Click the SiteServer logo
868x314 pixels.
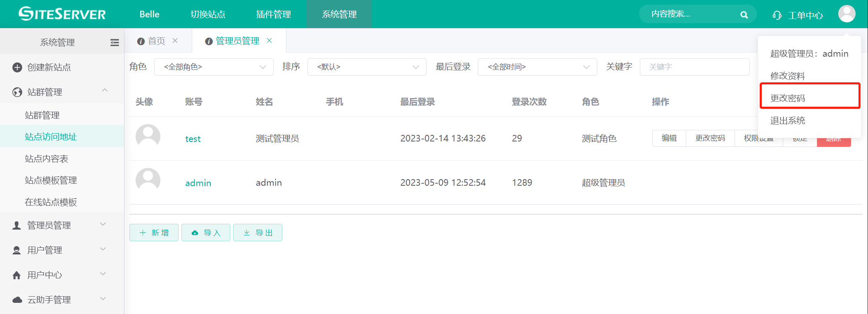(x=62, y=14)
